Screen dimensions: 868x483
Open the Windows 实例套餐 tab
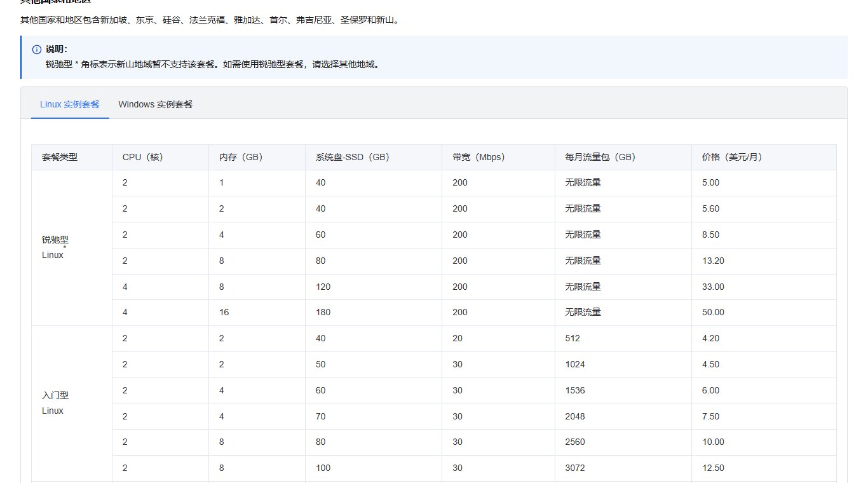[155, 104]
